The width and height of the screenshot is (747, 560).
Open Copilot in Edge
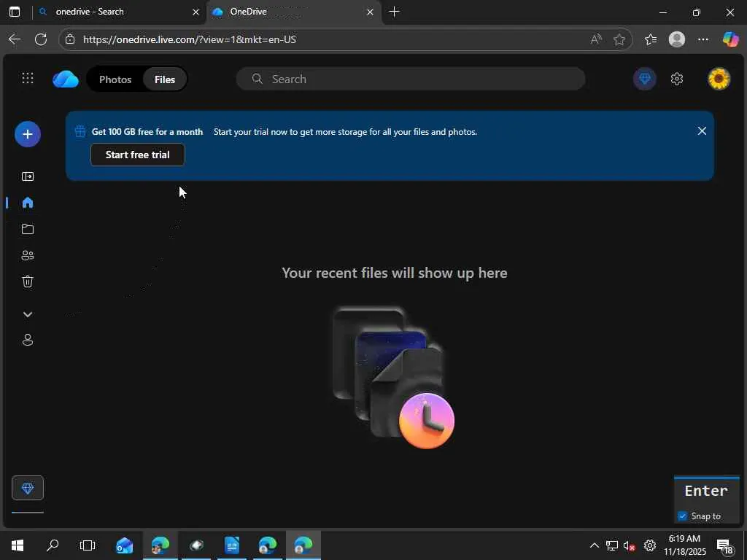point(731,39)
